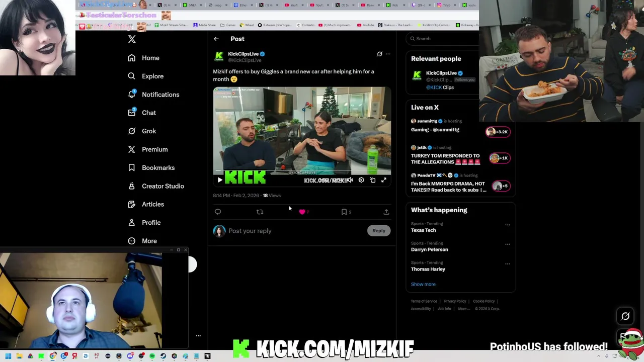Click the Reply button
Image resolution: width=644 pixels, height=362 pixels.
tap(379, 231)
